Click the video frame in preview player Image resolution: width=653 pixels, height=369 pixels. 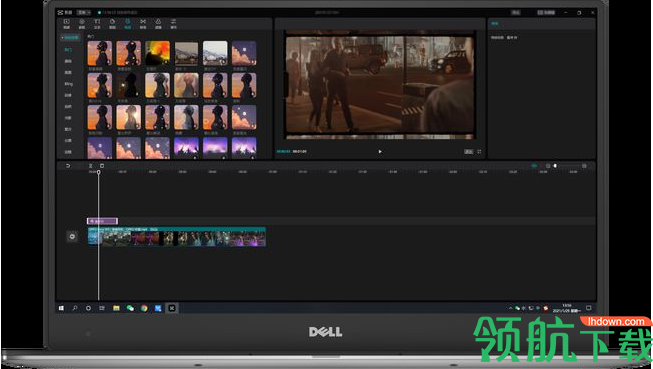[380, 85]
